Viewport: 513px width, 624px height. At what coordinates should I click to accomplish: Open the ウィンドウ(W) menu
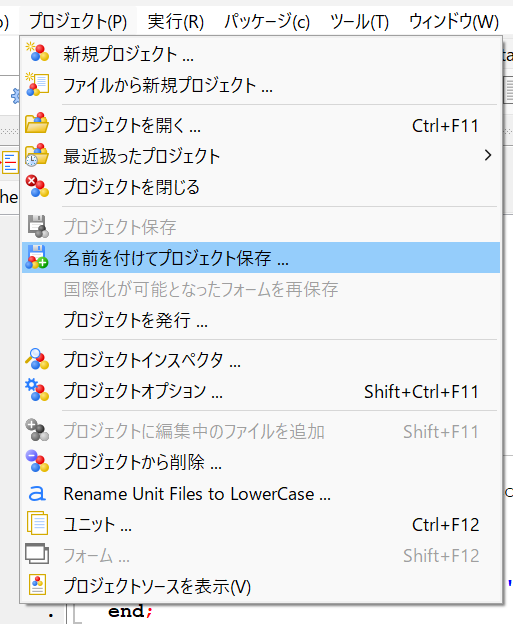pos(454,21)
